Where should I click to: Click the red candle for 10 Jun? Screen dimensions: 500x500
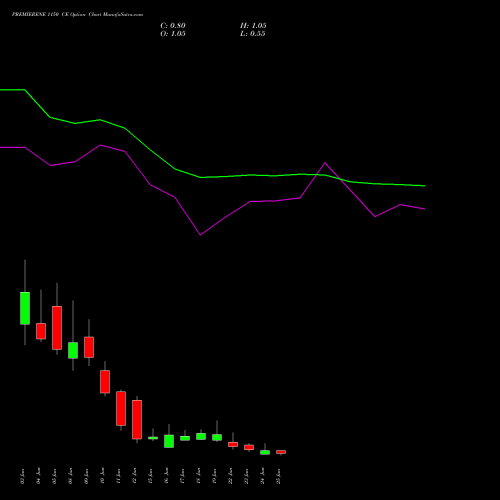point(105,382)
